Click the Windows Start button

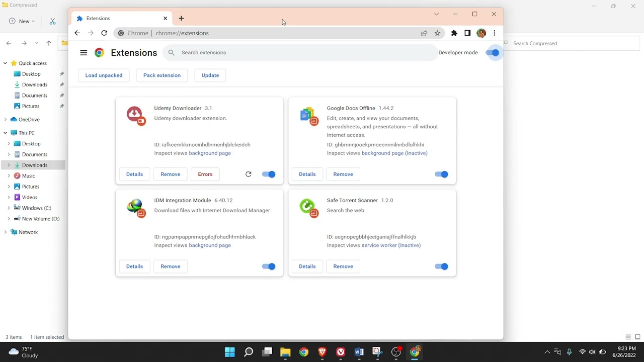tap(230, 352)
